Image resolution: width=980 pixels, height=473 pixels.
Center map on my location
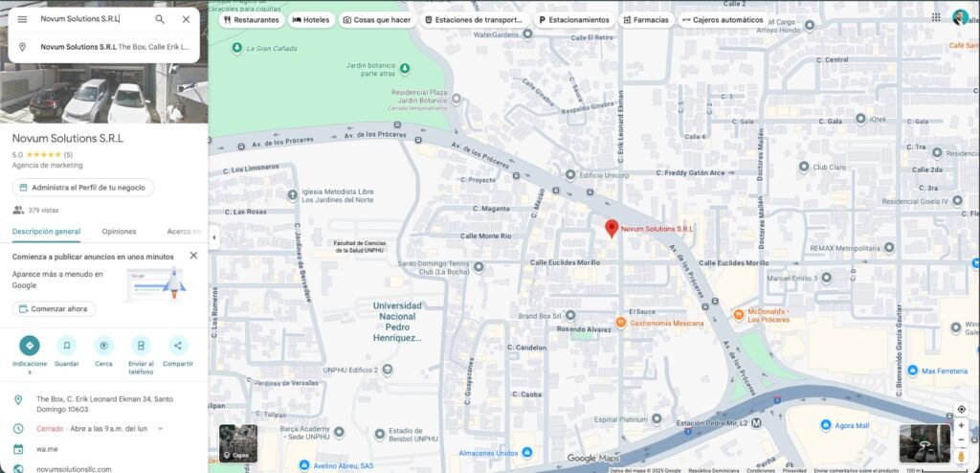(x=961, y=409)
